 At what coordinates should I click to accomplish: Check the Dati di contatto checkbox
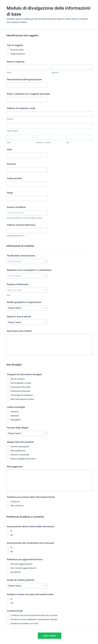[8, 379]
